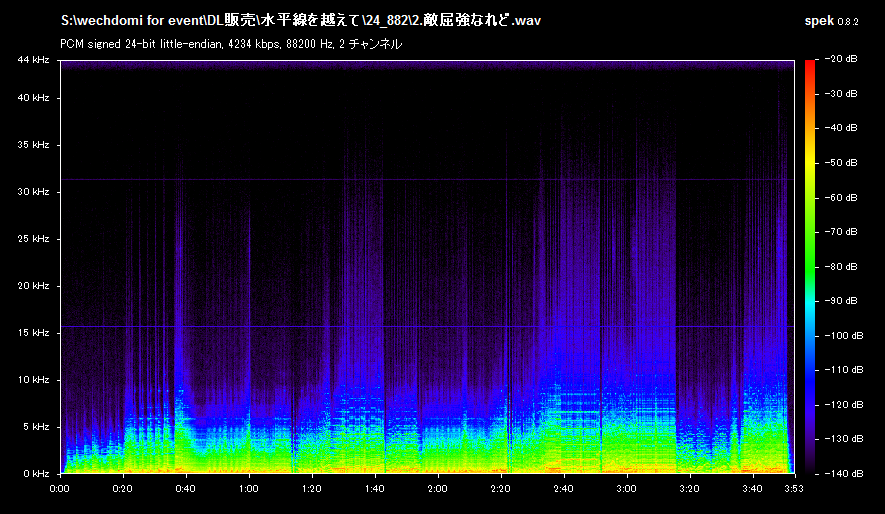Image resolution: width=885 pixels, height=514 pixels.
Task: Click the 0:20 time axis label
Action: 122,489
